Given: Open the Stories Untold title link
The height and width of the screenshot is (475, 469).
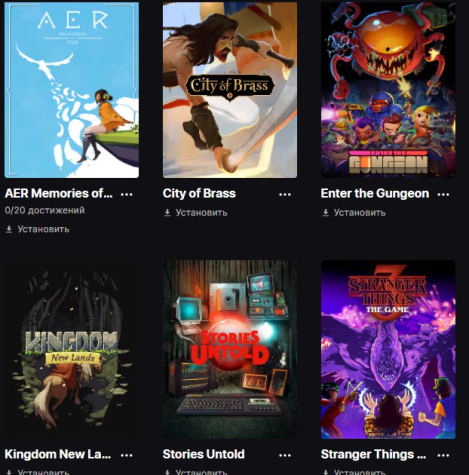Looking at the screenshot, I should (x=204, y=454).
